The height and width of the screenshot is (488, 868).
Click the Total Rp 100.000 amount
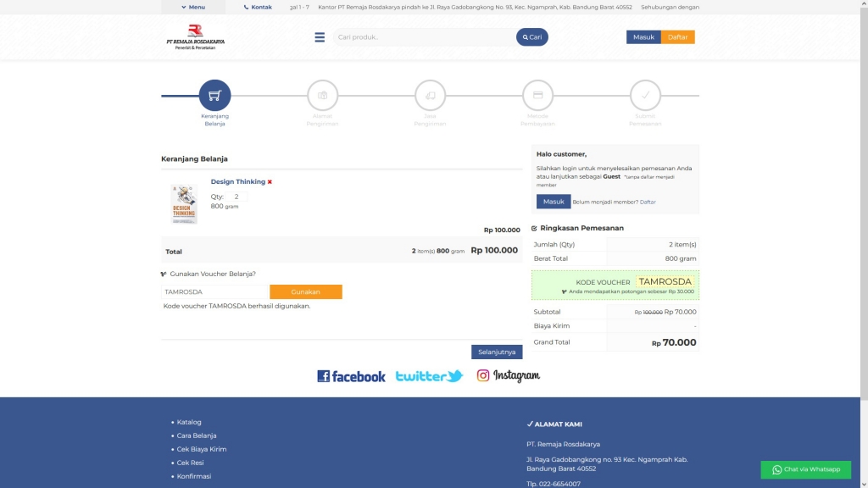point(494,251)
